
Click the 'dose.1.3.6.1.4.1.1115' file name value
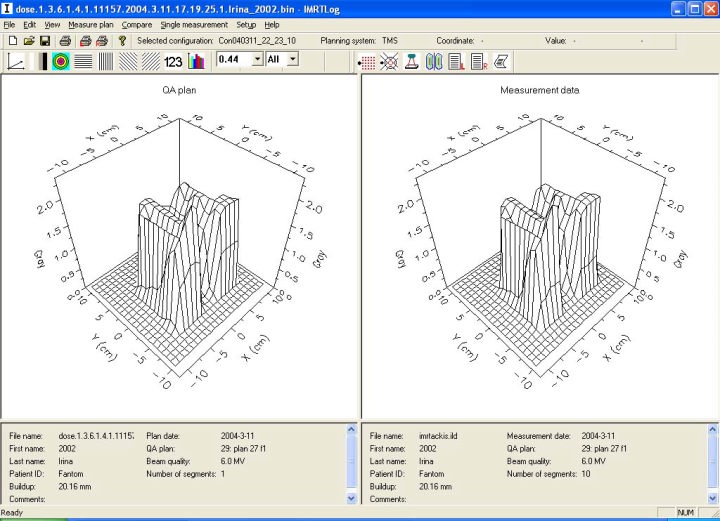coord(96,436)
